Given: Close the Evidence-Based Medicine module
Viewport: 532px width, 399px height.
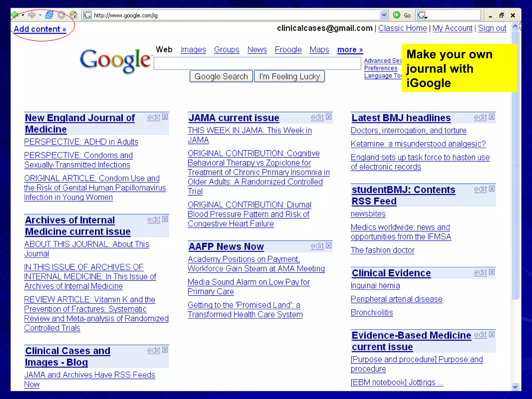Looking at the screenshot, I should click(491, 334).
